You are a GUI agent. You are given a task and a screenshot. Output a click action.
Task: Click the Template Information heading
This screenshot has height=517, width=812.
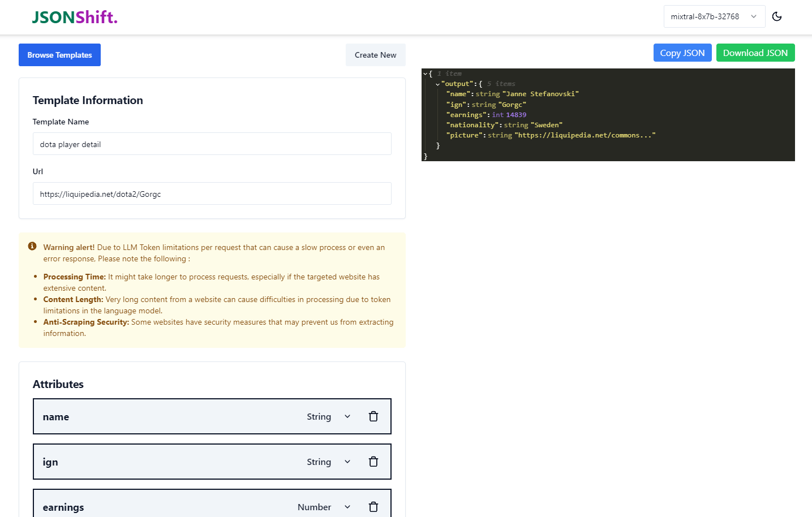tap(88, 100)
